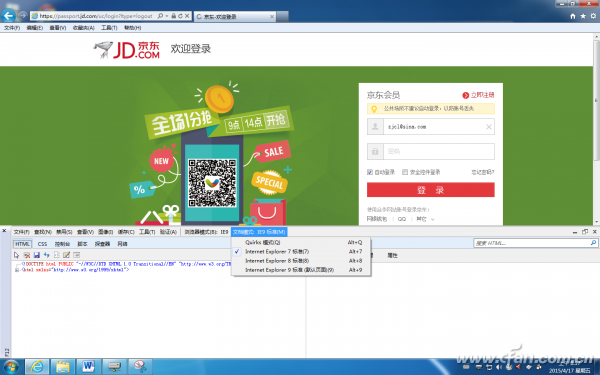Select Internet Explorer 8 标准 mode
The image size is (600, 375).
point(301,261)
